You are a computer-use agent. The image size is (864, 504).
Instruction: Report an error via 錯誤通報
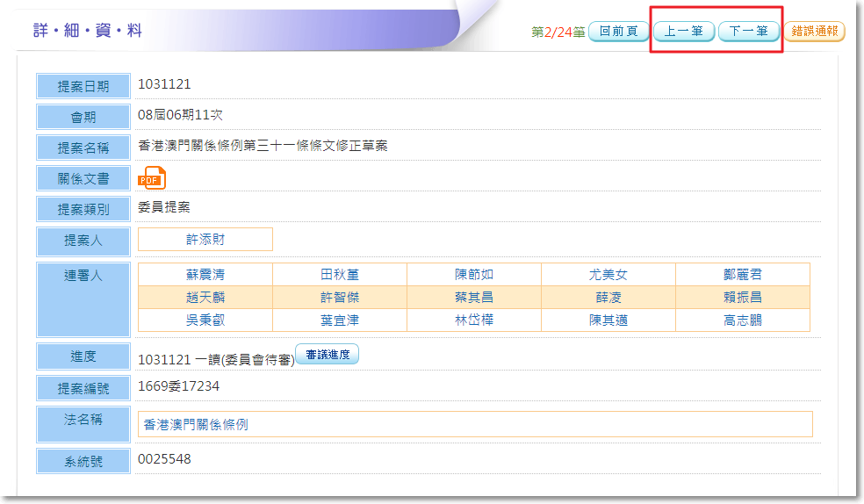814,32
